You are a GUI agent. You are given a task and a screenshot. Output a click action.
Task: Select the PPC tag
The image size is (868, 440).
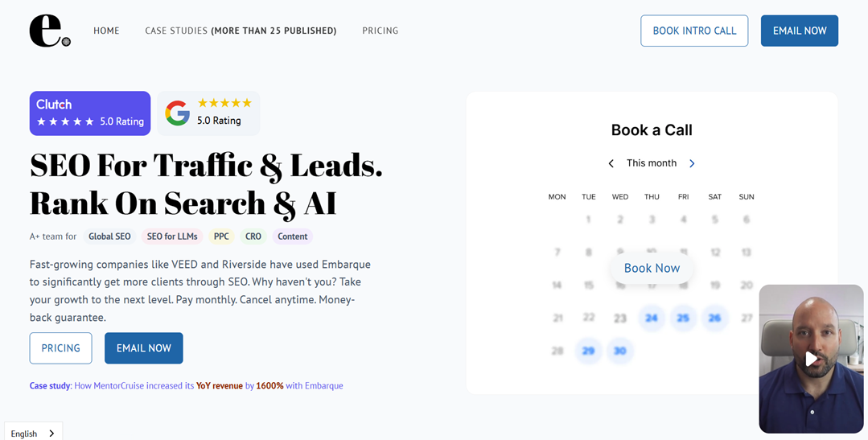pyautogui.click(x=221, y=236)
